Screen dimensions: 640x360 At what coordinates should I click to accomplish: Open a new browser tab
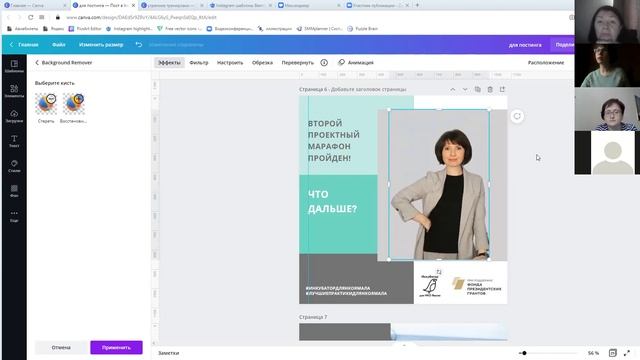click(x=417, y=5)
